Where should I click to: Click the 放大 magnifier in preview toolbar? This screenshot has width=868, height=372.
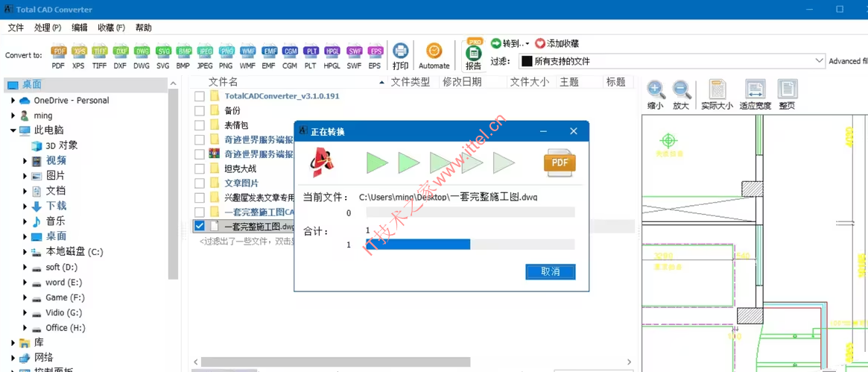point(681,95)
